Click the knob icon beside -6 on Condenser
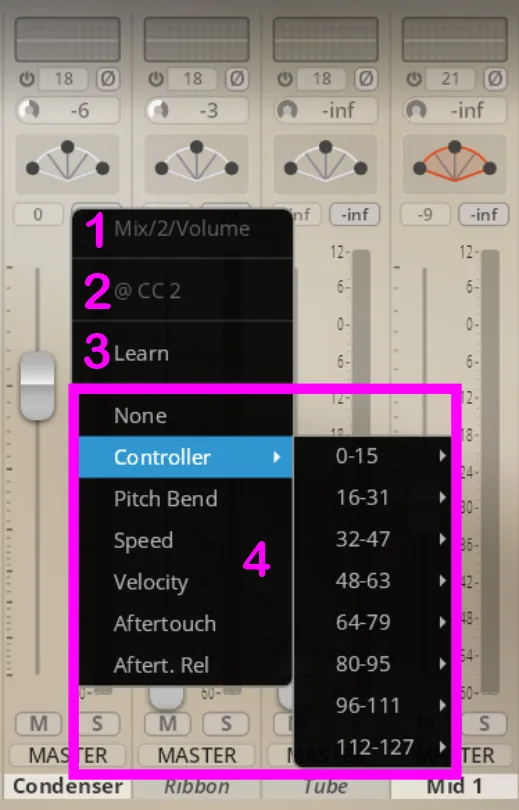Screen dimensions: 519x810 (29, 110)
